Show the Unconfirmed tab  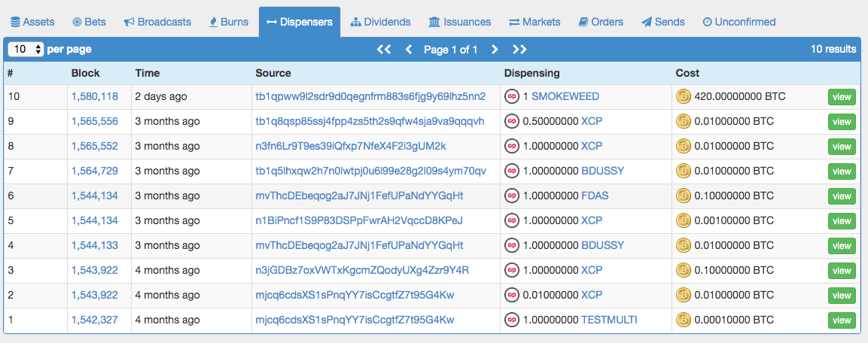point(739,22)
